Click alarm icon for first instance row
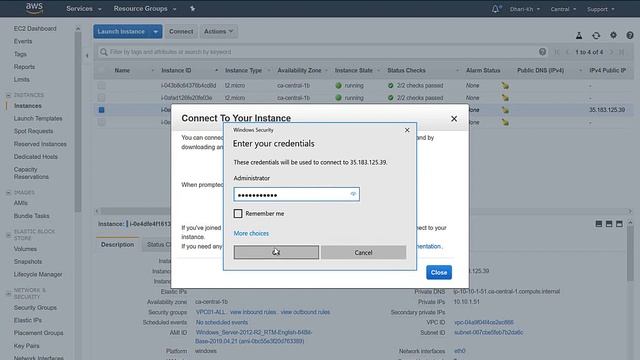This screenshot has height=360, width=640. point(505,85)
